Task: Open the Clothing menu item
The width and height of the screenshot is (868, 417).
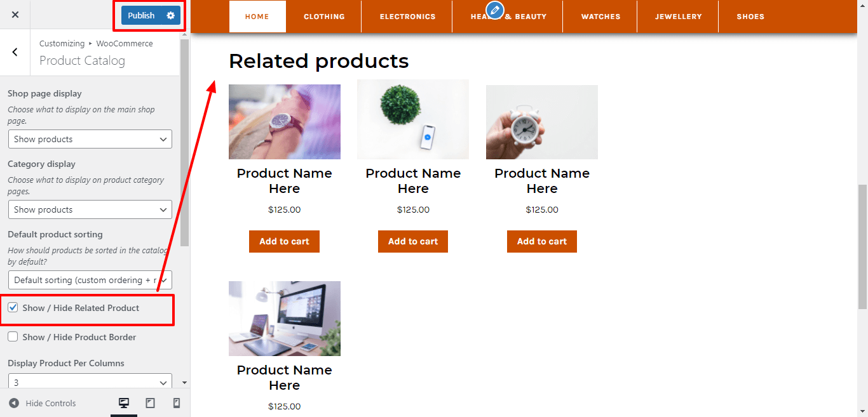Action: pos(324,17)
